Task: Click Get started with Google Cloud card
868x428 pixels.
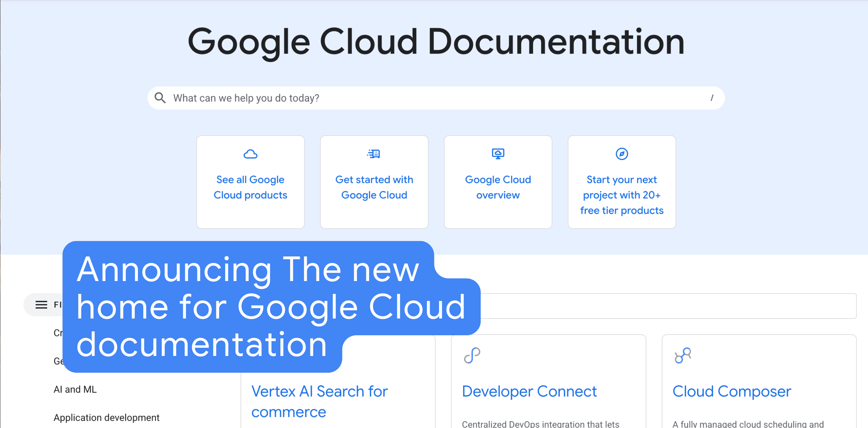Action: [374, 182]
